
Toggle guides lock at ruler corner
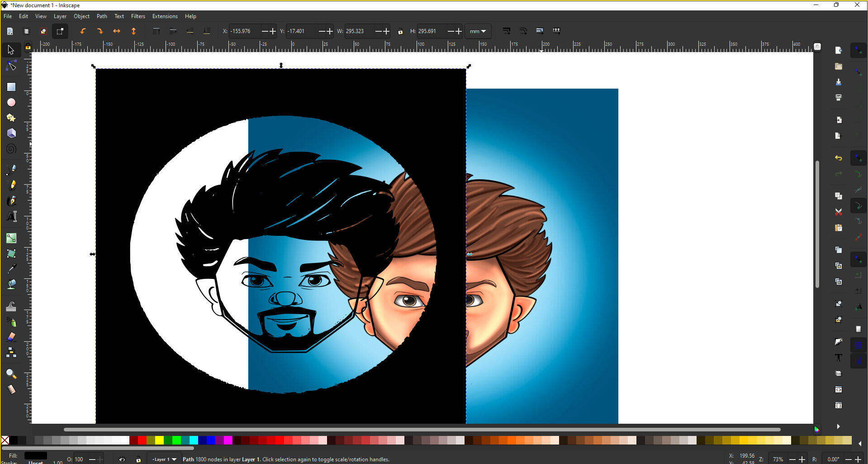pos(28,47)
